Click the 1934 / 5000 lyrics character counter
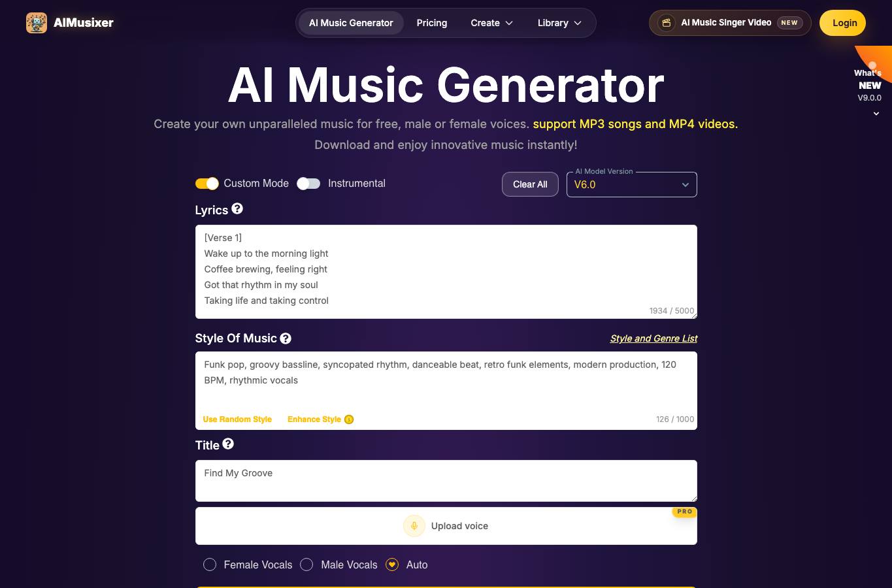892x588 pixels. coord(672,311)
